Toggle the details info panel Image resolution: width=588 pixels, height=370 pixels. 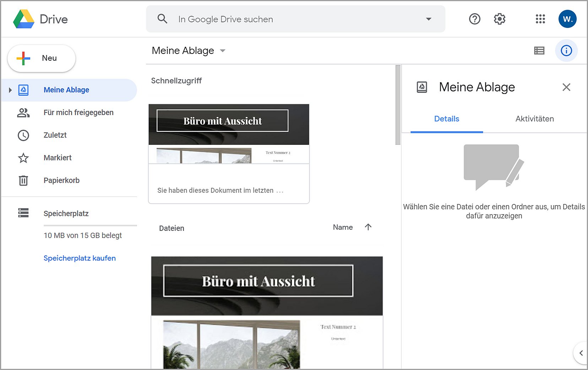pyautogui.click(x=566, y=51)
